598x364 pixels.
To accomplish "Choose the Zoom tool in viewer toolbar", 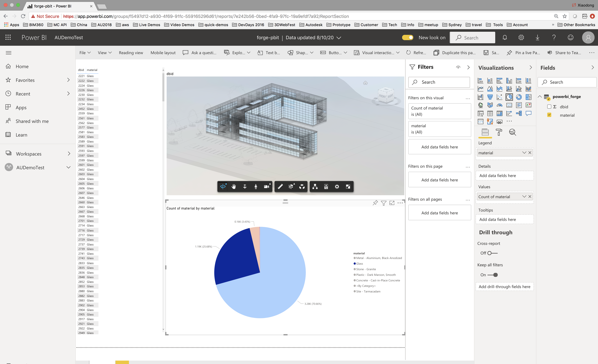I will pos(245,186).
